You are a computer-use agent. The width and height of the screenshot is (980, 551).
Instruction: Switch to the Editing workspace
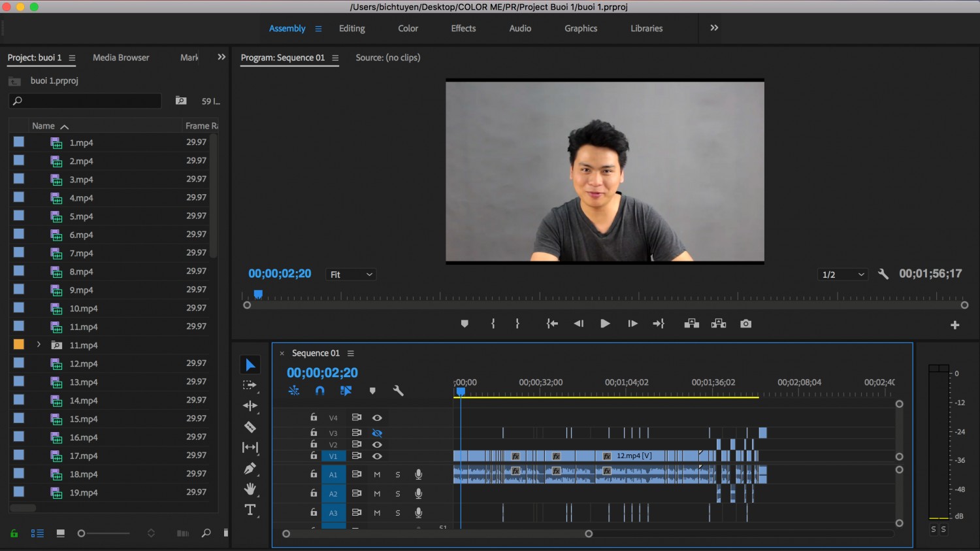[x=352, y=29]
